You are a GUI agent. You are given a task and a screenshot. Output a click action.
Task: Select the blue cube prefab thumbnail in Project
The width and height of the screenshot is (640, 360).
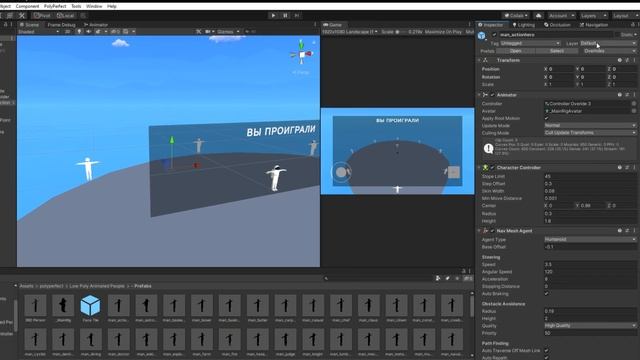tap(90, 305)
